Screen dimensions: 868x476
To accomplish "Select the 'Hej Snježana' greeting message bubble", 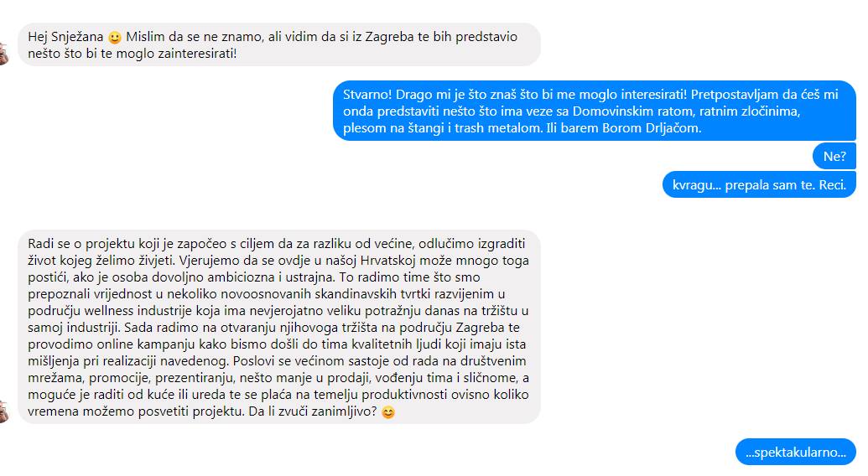I will [279, 44].
